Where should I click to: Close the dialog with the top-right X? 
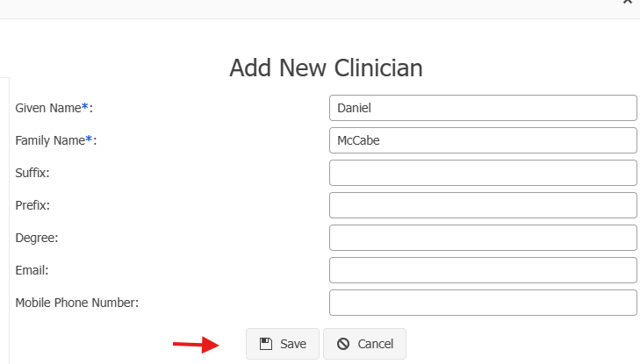tap(627, 3)
